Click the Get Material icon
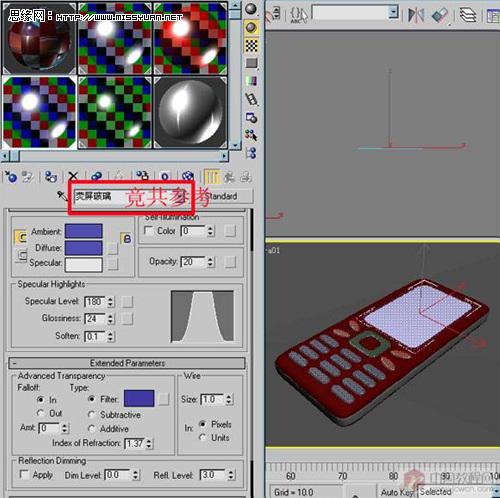500x498 pixels. point(11,177)
